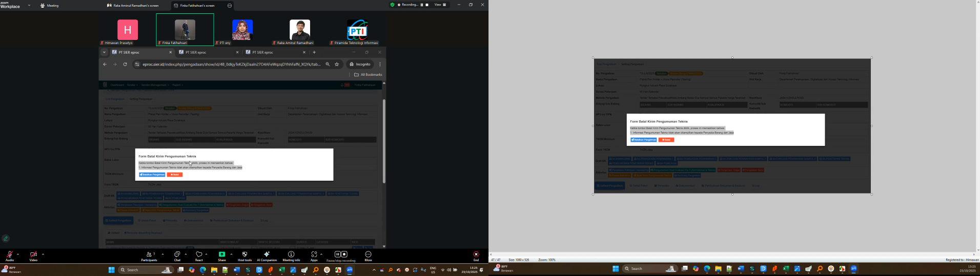Screen dimensions: 980x276
Task: Click the "Size: 1080 x 526" status text
Action: (x=519, y=260)
